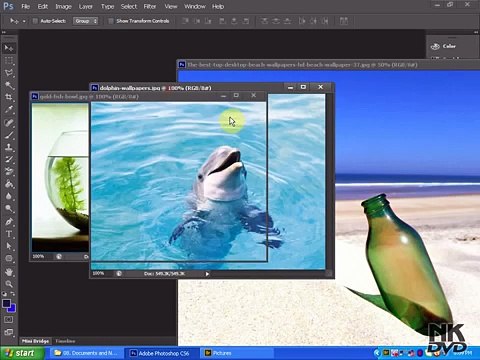Select the Healing Brush tool
This screenshot has height=360, width=480.
click(9, 122)
